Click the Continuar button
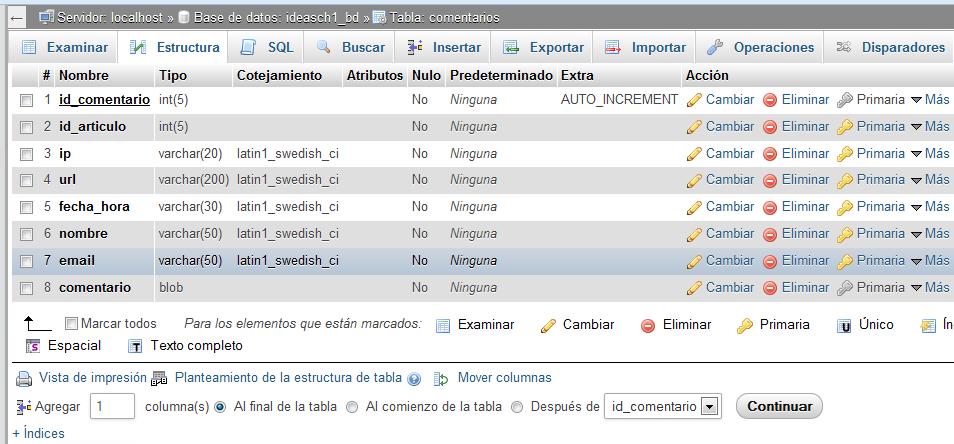The image size is (954, 444). coord(779,407)
